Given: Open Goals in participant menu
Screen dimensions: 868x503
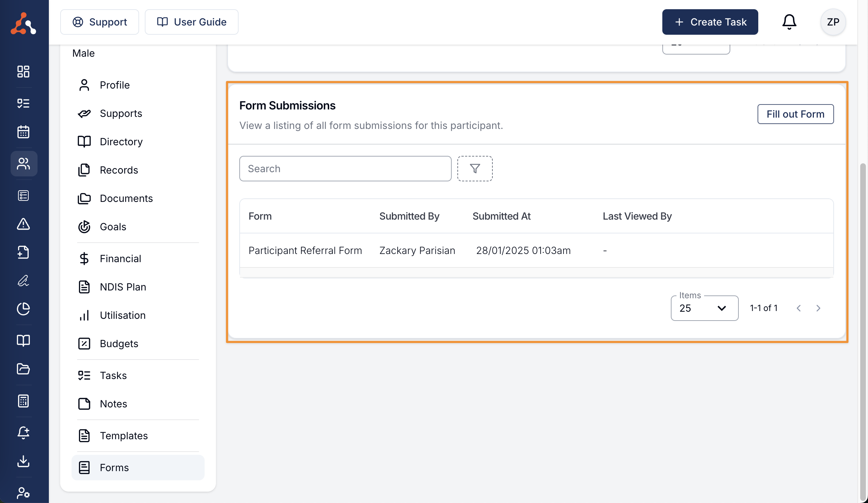Looking at the screenshot, I should [x=113, y=227].
